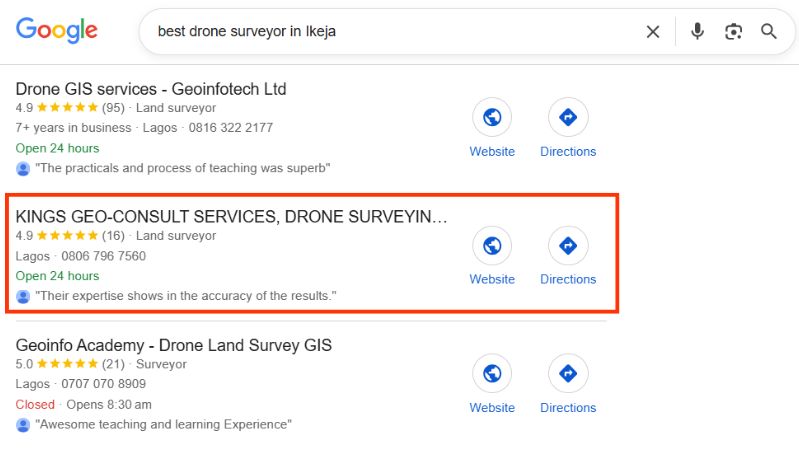
Task: Click the Website label under Geoinfotech Ltd
Action: pos(492,152)
